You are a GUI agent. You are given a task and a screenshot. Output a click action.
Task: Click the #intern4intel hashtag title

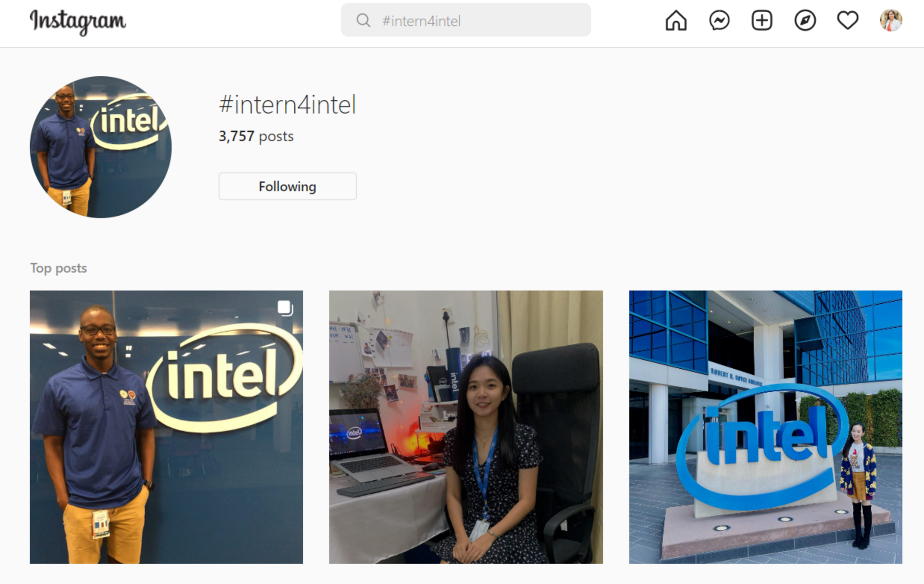287,105
